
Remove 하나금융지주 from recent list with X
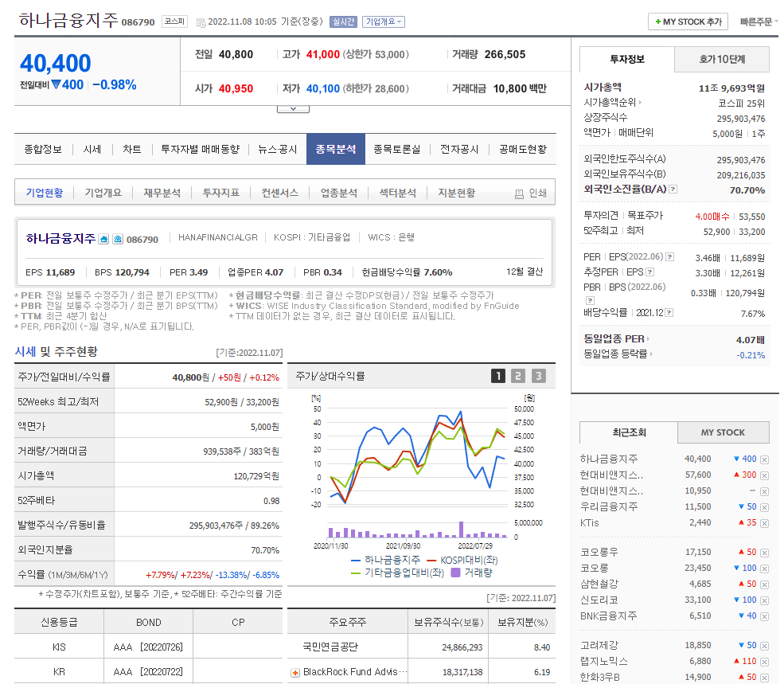764,459
